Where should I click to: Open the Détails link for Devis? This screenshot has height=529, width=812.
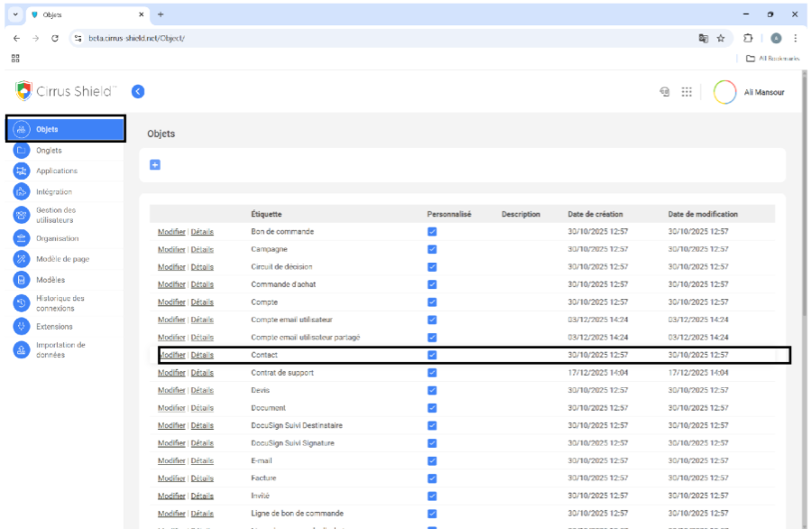coord(202,390)
